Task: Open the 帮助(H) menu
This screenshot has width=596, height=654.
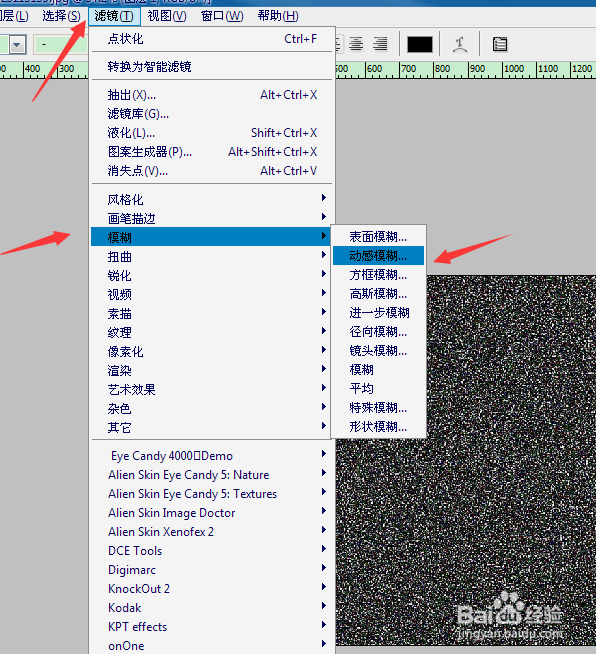Action: tap(278, 16)
